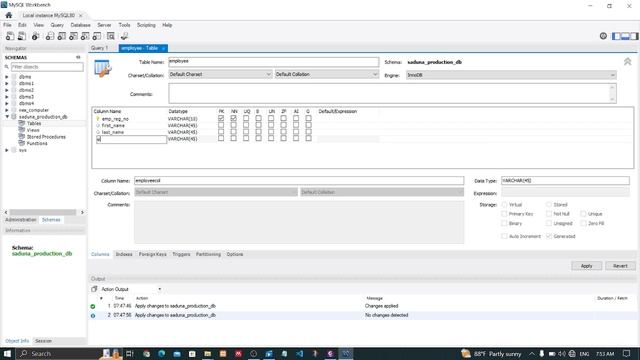This screenshot has height=360, width=640.
Task: Click the volume tray icon
Action: pyautogui.click(x=562, y=353)
